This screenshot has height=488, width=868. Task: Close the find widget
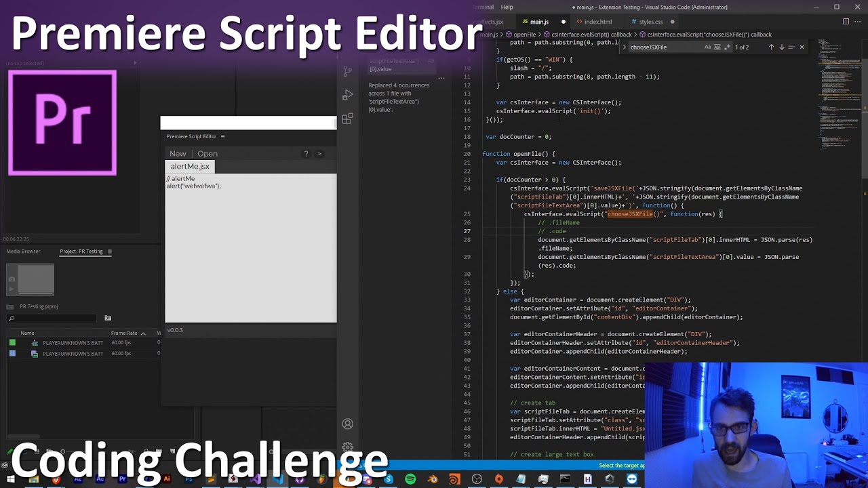802,47
